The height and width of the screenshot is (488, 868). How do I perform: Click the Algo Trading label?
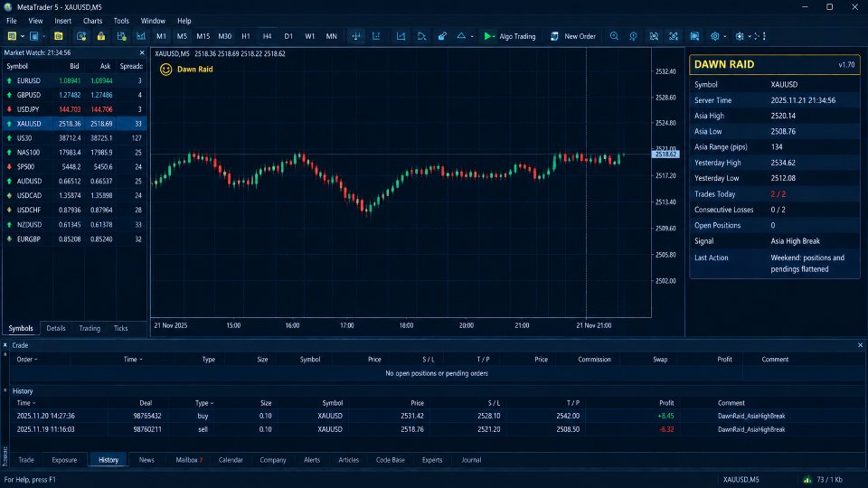tap(517, 36)
